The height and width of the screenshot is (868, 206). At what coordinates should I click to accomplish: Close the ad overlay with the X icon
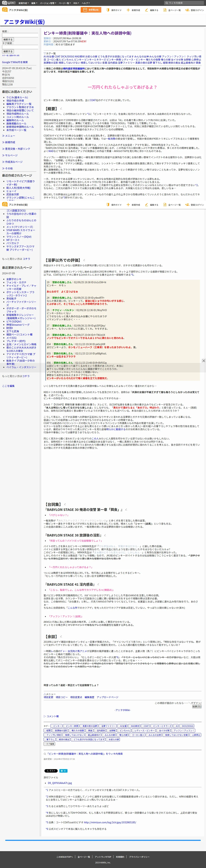[x=203, y=361]
